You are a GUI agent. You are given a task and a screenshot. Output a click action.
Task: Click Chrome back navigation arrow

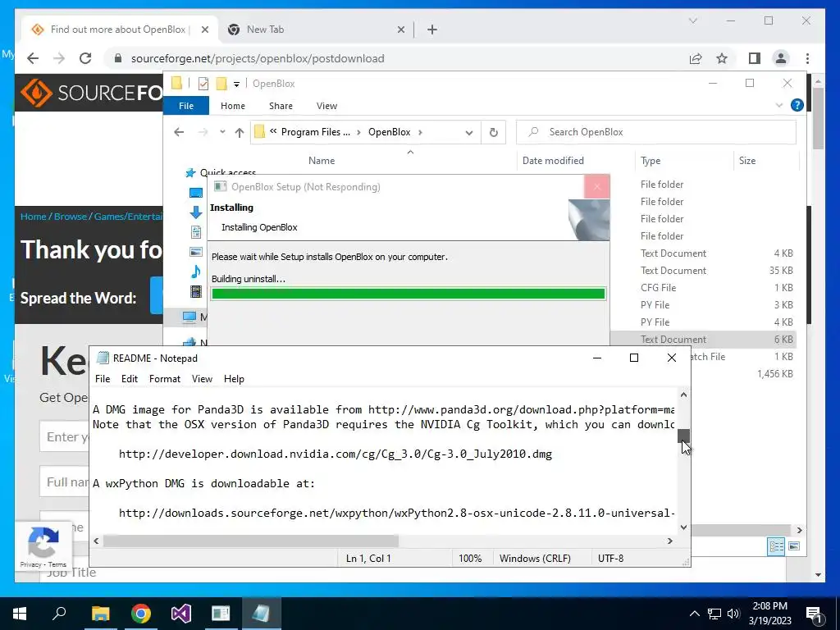coord(33,58)
